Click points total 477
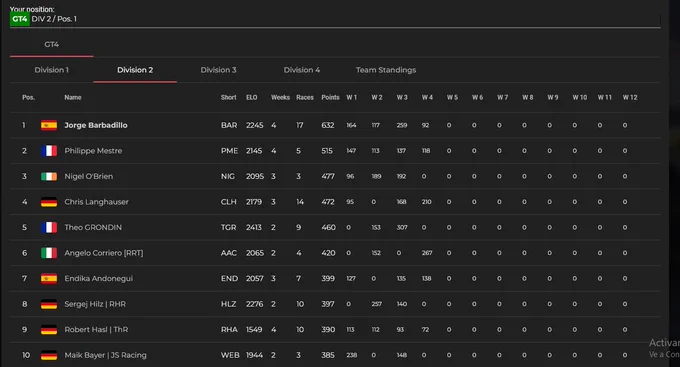This screenshot has height=367, width=680. (x=328, y=176)
